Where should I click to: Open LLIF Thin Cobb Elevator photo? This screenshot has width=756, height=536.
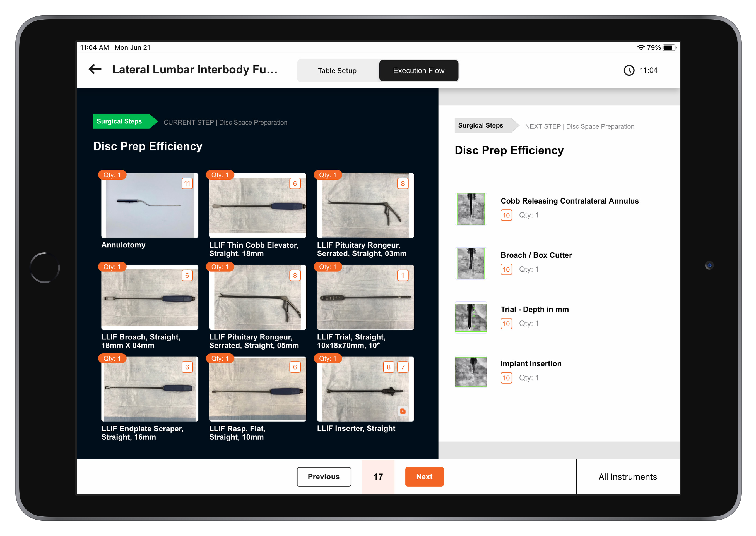point(257,205)
